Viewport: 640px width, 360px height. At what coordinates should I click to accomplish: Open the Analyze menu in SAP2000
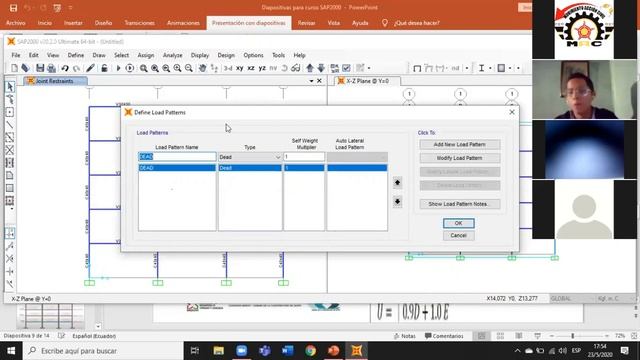click(173, 55)
